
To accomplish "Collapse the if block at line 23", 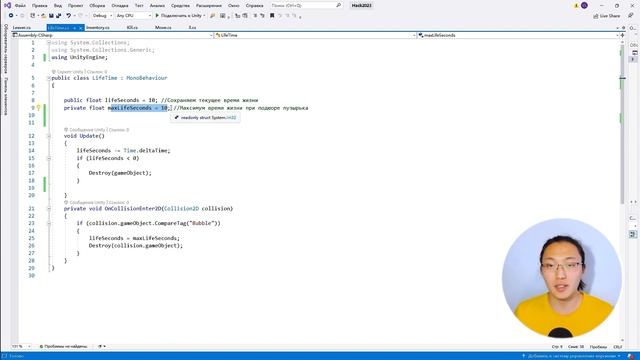I will tap(49, 223).
